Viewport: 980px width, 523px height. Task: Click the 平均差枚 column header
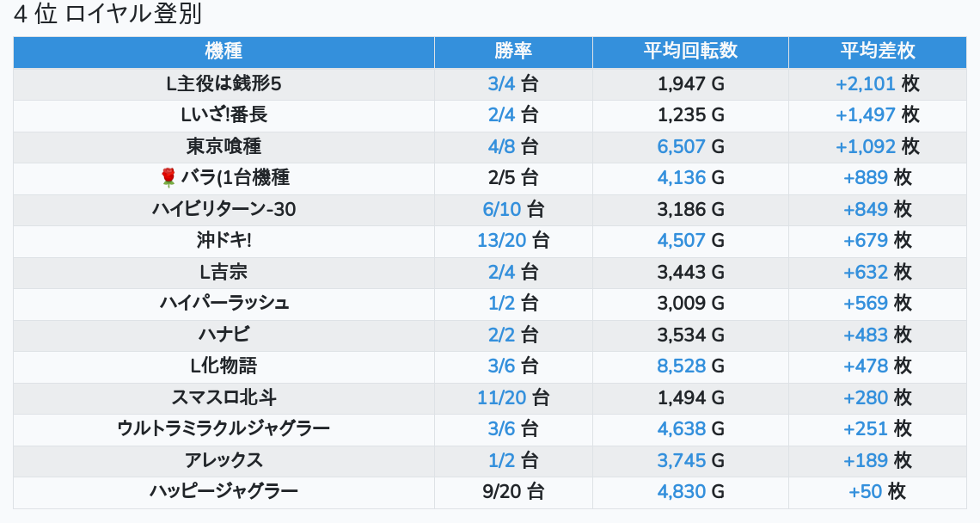(877, 52)
